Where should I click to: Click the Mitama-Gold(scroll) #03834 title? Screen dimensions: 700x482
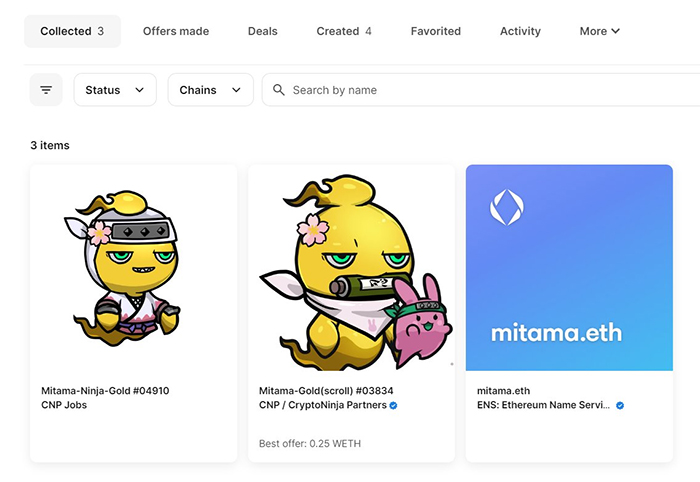[326, 391]
